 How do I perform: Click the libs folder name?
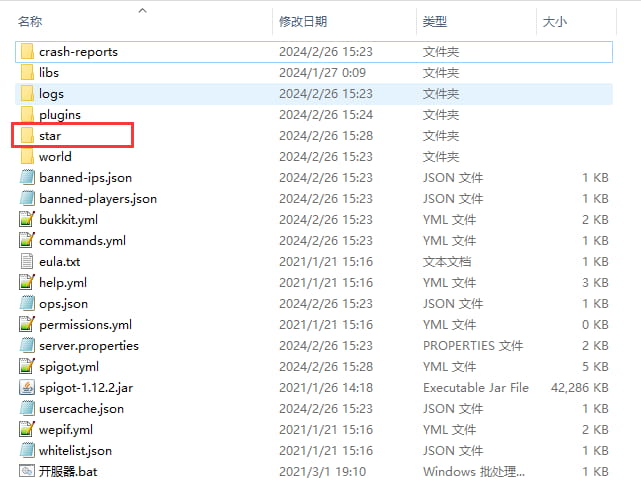[x=49, y=72]
